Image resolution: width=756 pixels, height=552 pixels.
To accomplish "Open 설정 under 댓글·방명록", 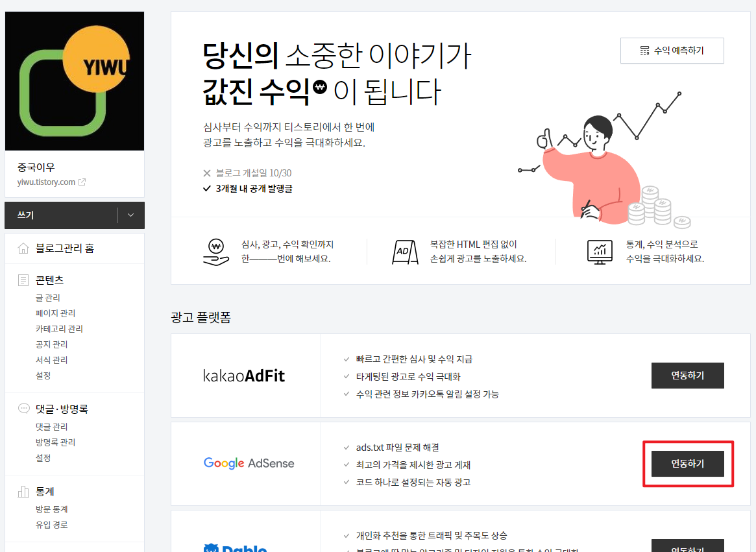I will pyautogui.click(x=43, y=458).
